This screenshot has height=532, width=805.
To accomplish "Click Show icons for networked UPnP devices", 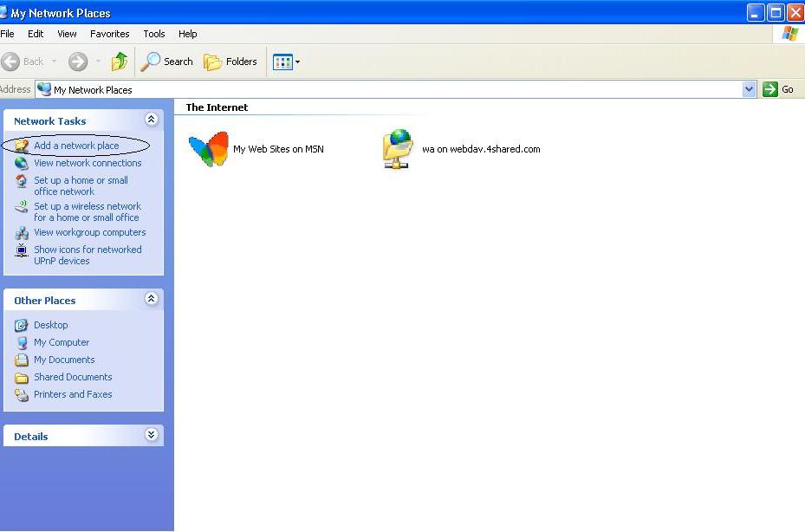I will 88,256.
